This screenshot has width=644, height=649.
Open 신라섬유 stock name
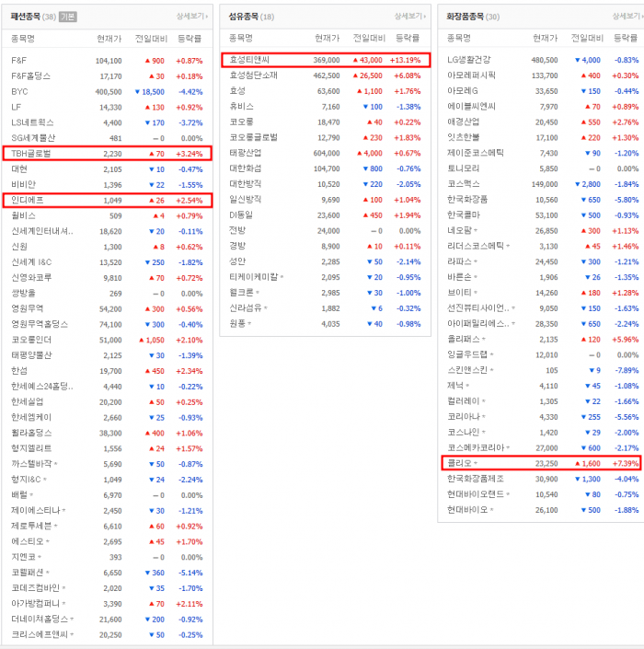click(x=246, y=308)
